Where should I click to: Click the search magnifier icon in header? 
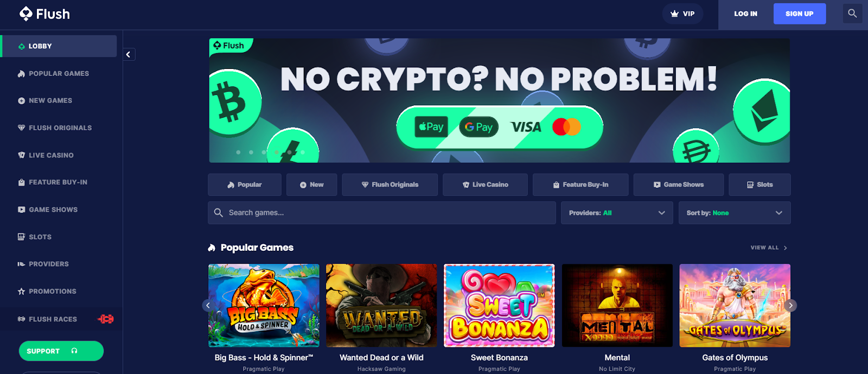(852, 14)
